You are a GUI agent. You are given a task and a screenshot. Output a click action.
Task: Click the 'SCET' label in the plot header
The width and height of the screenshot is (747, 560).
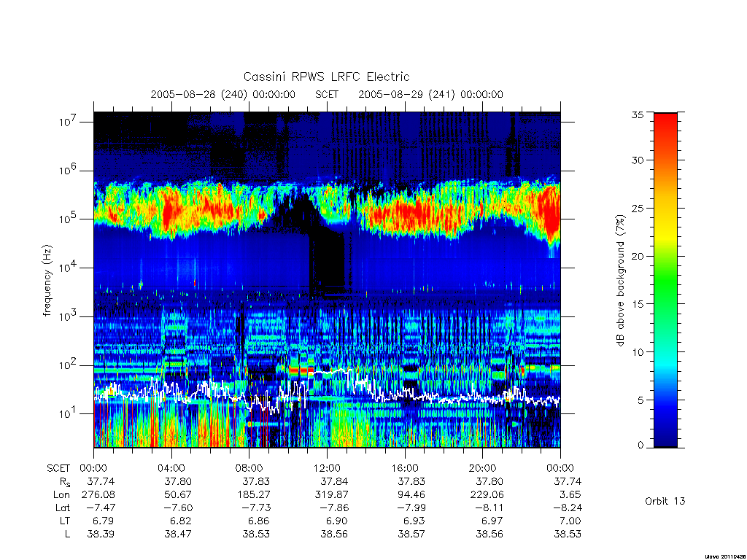[x=327, y=94]
